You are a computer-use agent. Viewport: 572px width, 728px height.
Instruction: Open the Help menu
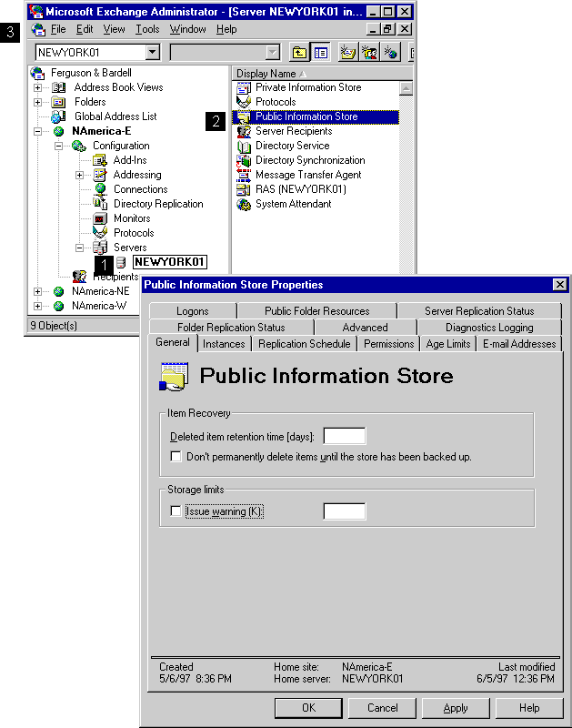[226, 29]
